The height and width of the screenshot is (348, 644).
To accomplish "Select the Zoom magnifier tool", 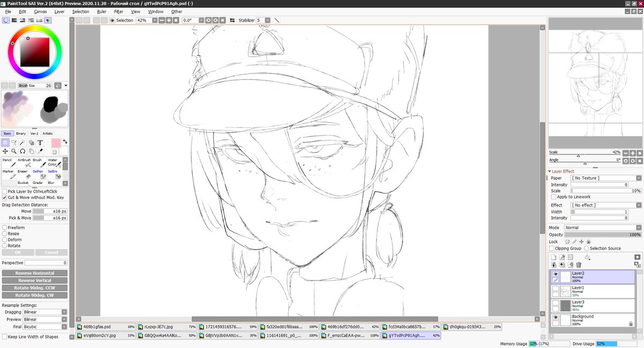I will pyautogui.click(x=13, y=151).
